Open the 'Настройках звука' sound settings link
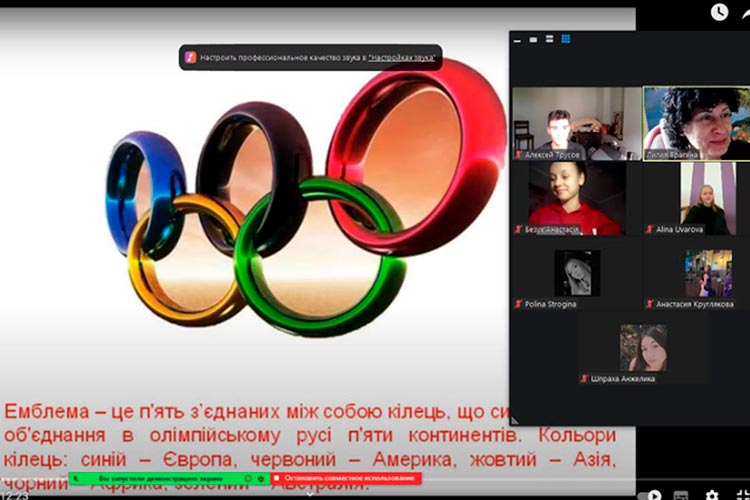This screenshot has width=750, height=500. [x=402, y=57]
